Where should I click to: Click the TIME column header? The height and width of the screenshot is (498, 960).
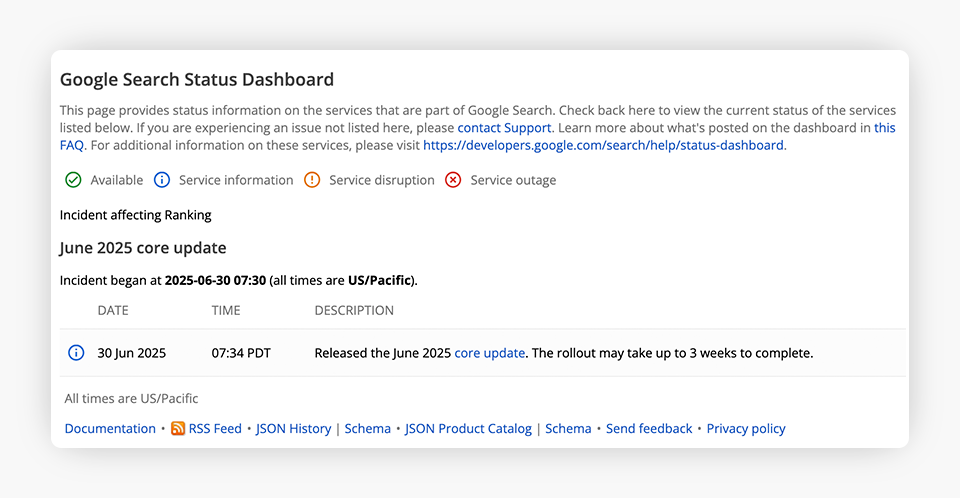click(x=226, y=310)
